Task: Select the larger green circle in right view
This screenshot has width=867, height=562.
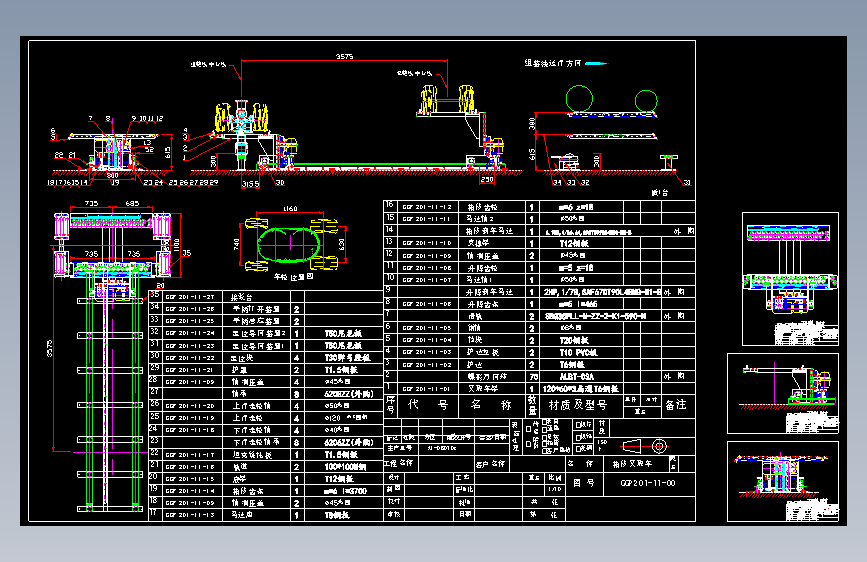Action: coord(579,99)
